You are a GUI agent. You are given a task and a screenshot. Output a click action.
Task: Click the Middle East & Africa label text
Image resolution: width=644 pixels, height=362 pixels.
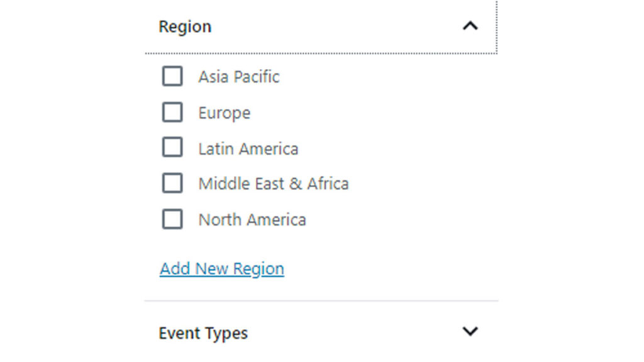pyautogui.click(x=274, y=184)
